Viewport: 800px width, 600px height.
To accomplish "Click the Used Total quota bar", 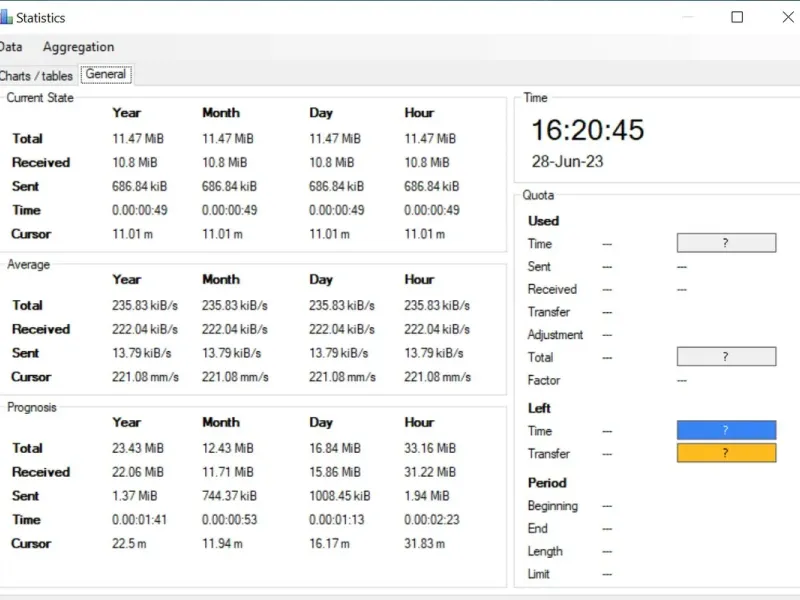I will click(x=726, y=357).
